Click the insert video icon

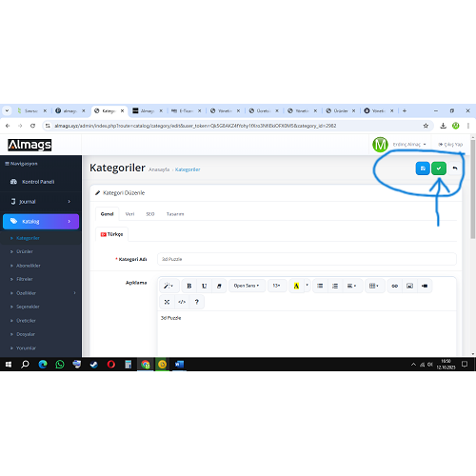click(425, 286)
